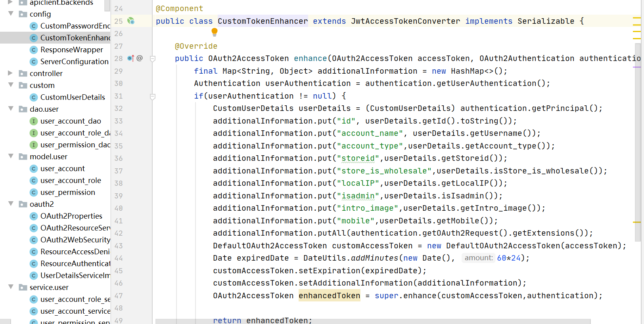644x324 pixels.
Task: Collapse the config package folder
Action: click(11, 14)
